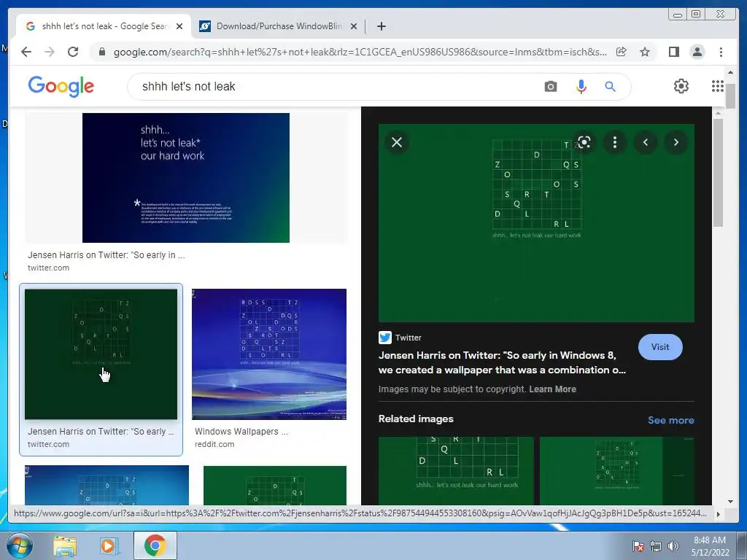The image size is (747, 560).
Task: Go back to previous page
Action: [x=26, y=52]
